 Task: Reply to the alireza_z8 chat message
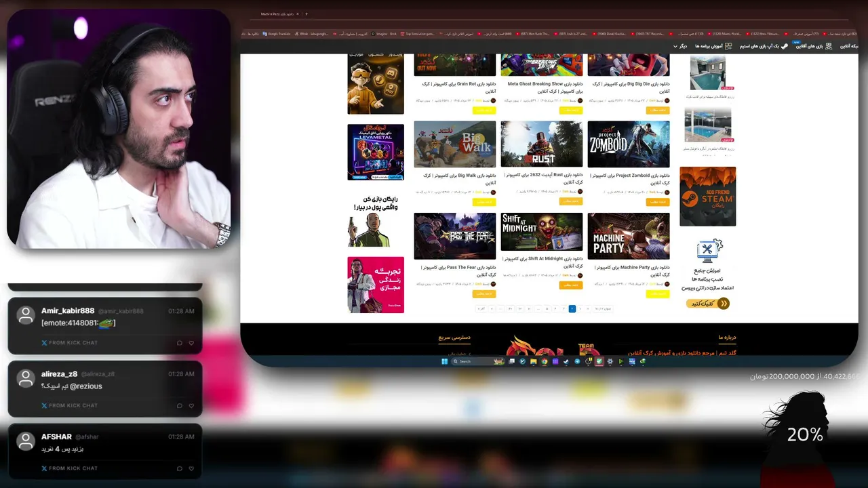coord(180,406)
